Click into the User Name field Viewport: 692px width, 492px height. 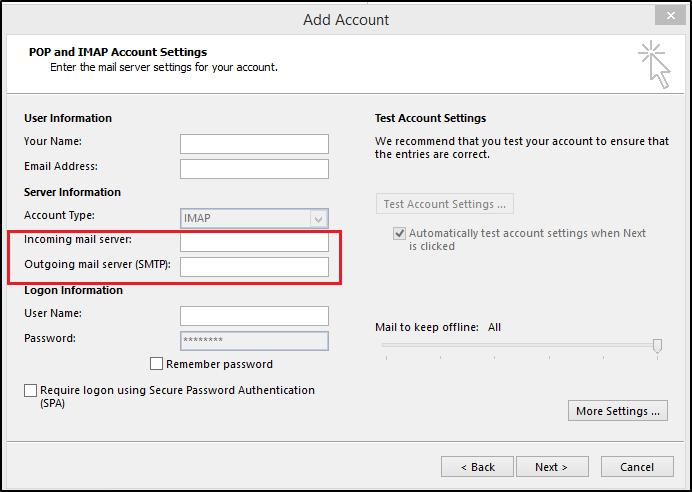point(254,315)
